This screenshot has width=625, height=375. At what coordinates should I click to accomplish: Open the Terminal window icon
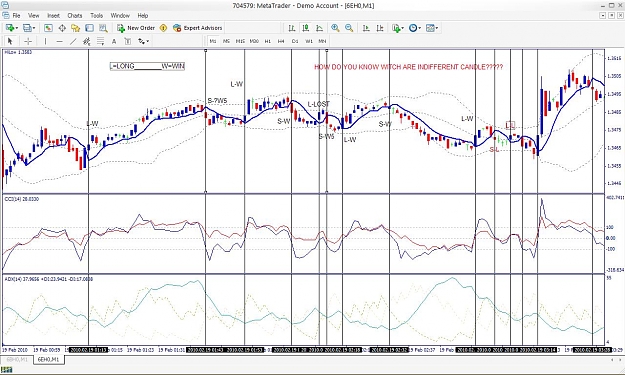tap(89, 28)
